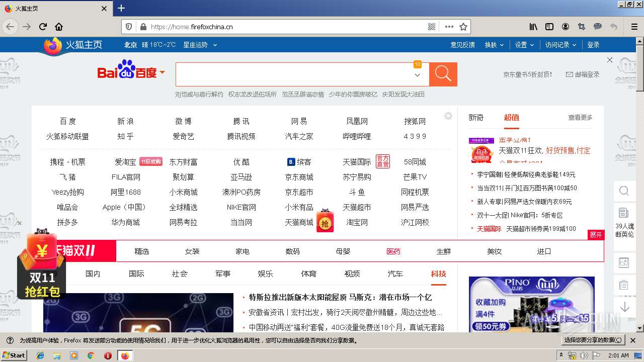
Task: Visit the 京东商城 site link
Action: click(x=299, y=177)
